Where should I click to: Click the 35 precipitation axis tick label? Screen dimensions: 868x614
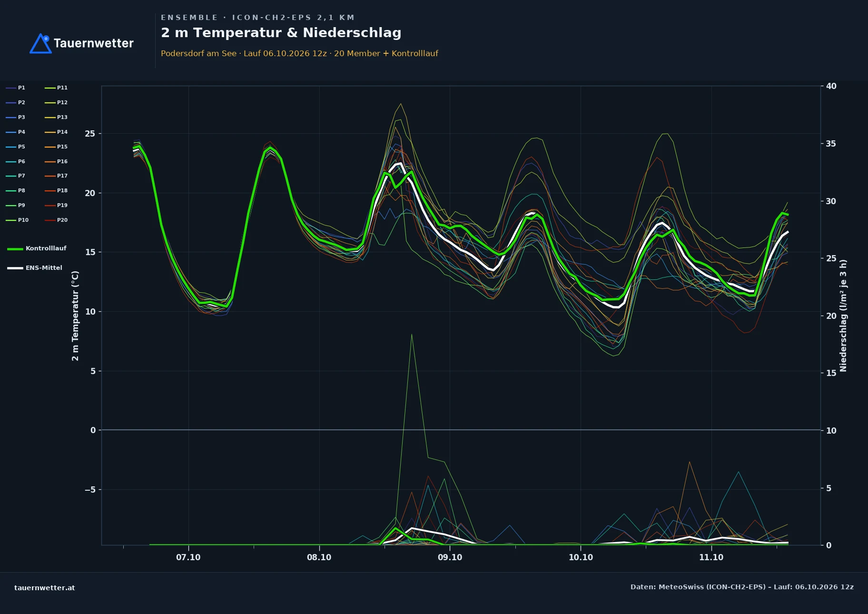coord(831,144)
